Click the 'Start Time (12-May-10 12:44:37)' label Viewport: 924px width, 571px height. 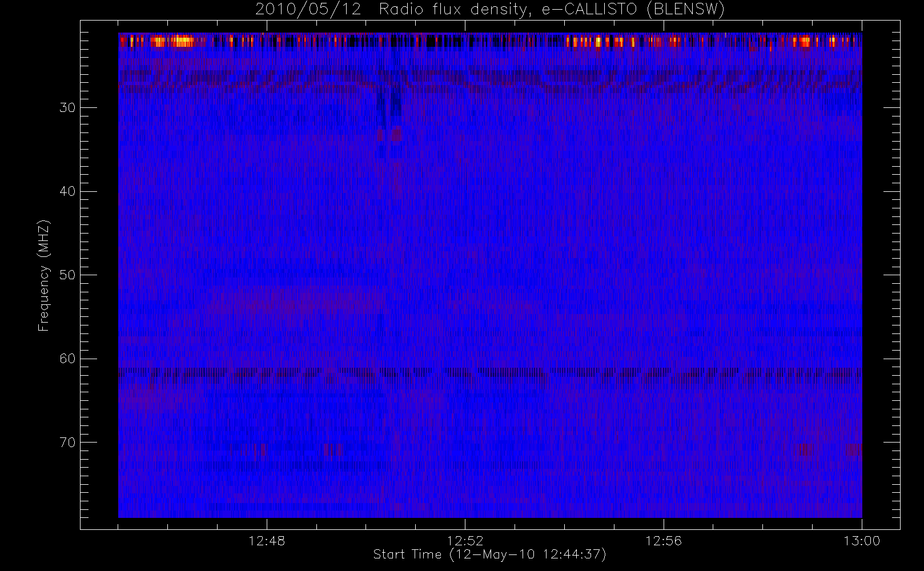coord(490,554)
